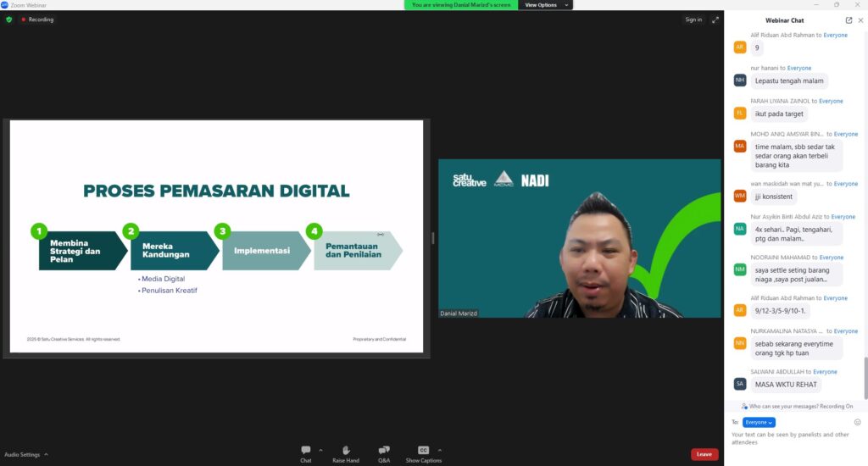Pop out the Webinar Chat window
The image size is (868, 466).
(x=849, y=19)
